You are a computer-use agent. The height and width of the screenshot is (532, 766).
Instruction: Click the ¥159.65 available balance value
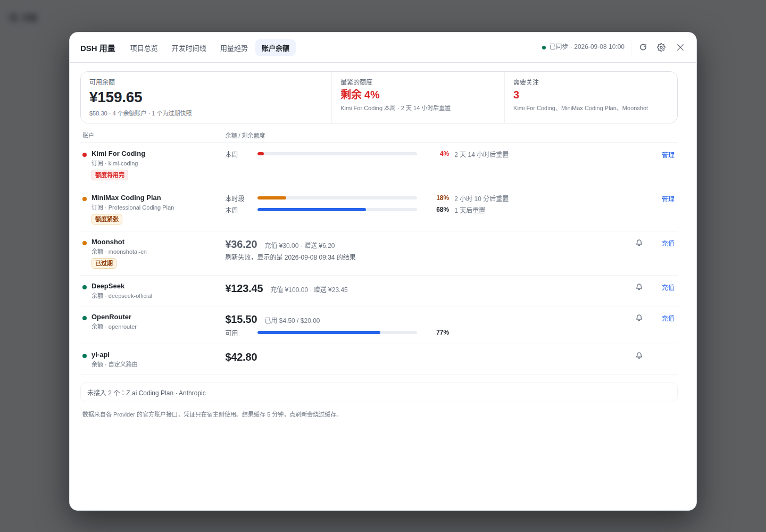coord(116,97)
